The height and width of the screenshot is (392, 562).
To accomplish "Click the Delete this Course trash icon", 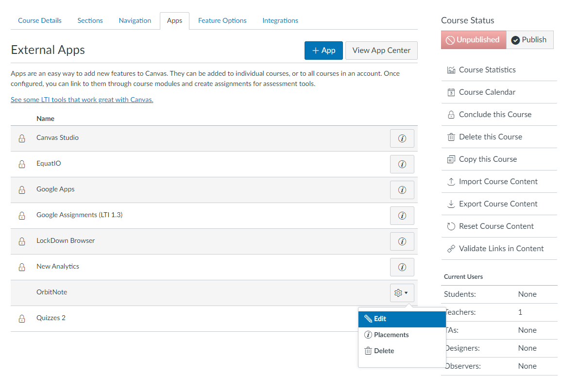I will [451, 137].
